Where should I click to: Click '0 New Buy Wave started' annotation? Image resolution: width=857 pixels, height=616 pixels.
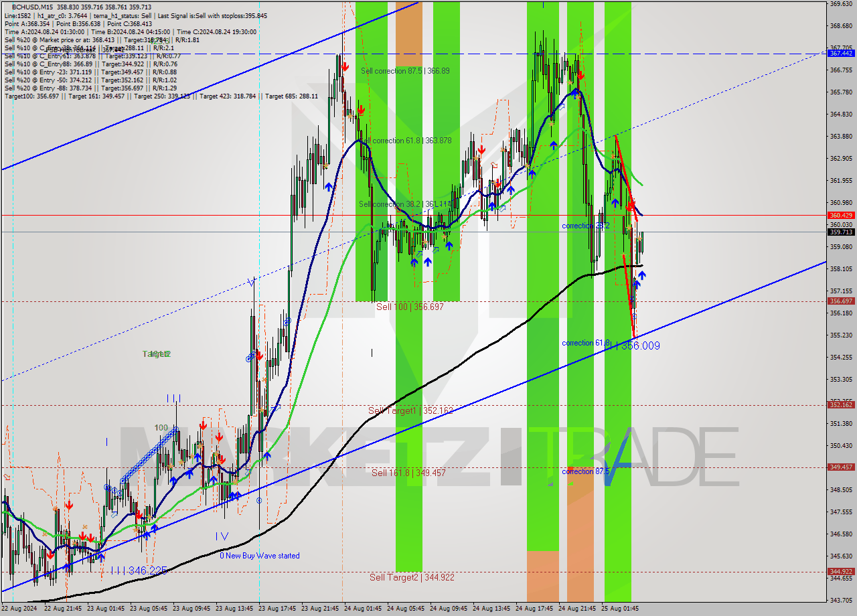tap(260, 556)
